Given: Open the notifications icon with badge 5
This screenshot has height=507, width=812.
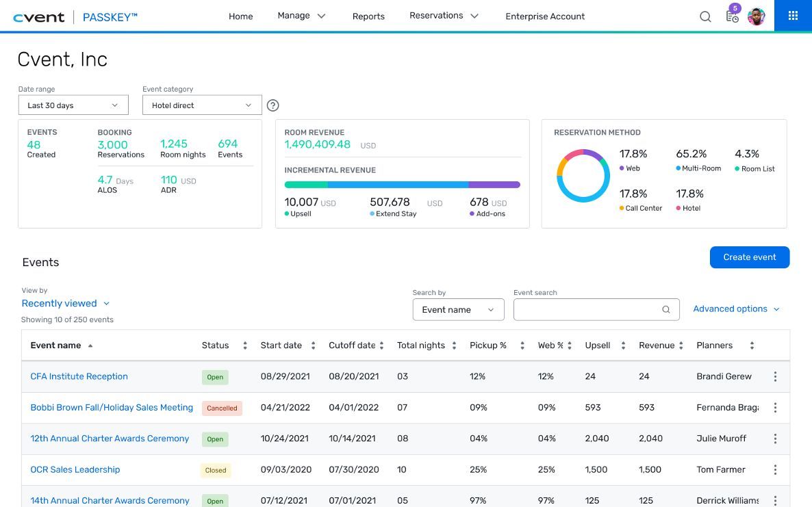Looking at the screenshot, I should point(732,16).
